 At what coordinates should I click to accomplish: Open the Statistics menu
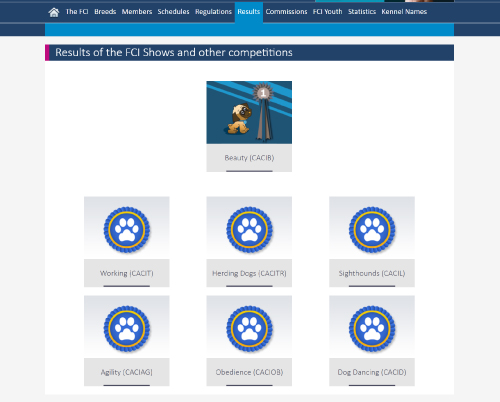tap(362, 12)
